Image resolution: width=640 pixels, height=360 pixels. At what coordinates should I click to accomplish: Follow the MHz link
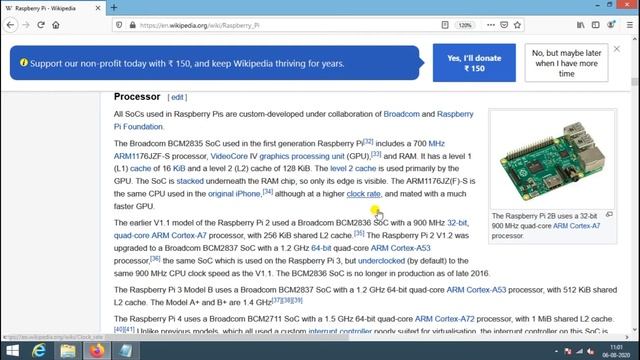point(436,143)
